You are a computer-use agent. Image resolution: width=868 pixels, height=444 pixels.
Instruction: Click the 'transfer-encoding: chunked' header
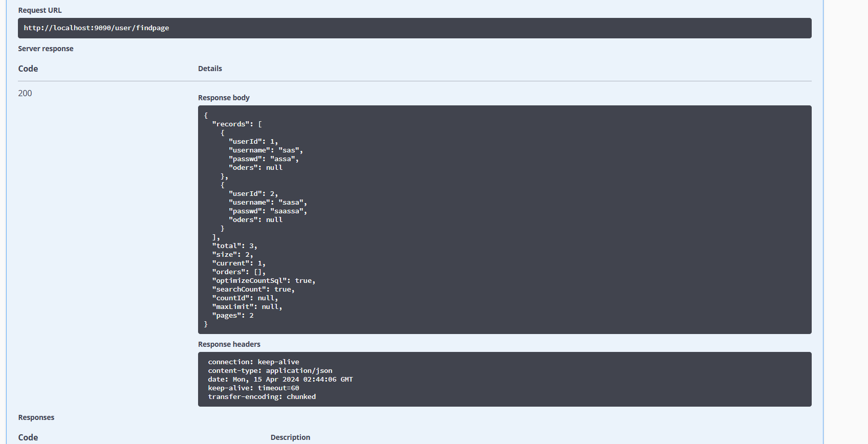[262, 397]
